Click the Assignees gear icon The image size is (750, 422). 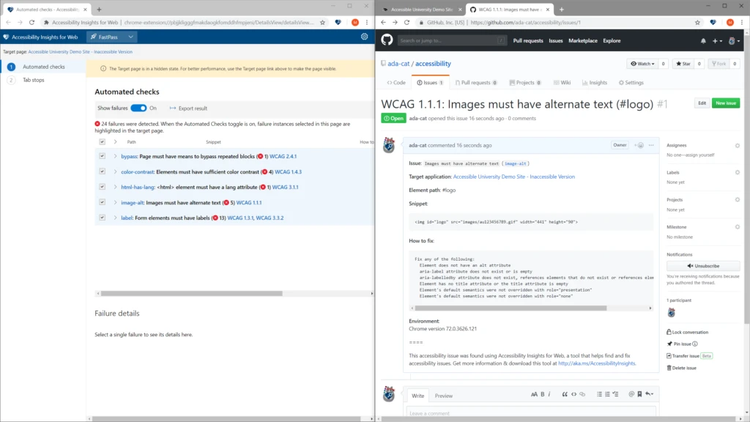click(737, 145)
